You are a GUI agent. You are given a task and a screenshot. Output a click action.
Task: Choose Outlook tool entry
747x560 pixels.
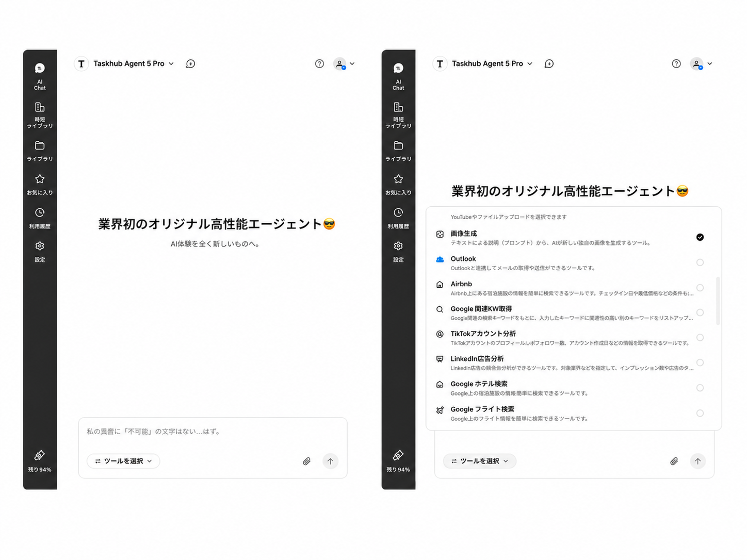570,263
